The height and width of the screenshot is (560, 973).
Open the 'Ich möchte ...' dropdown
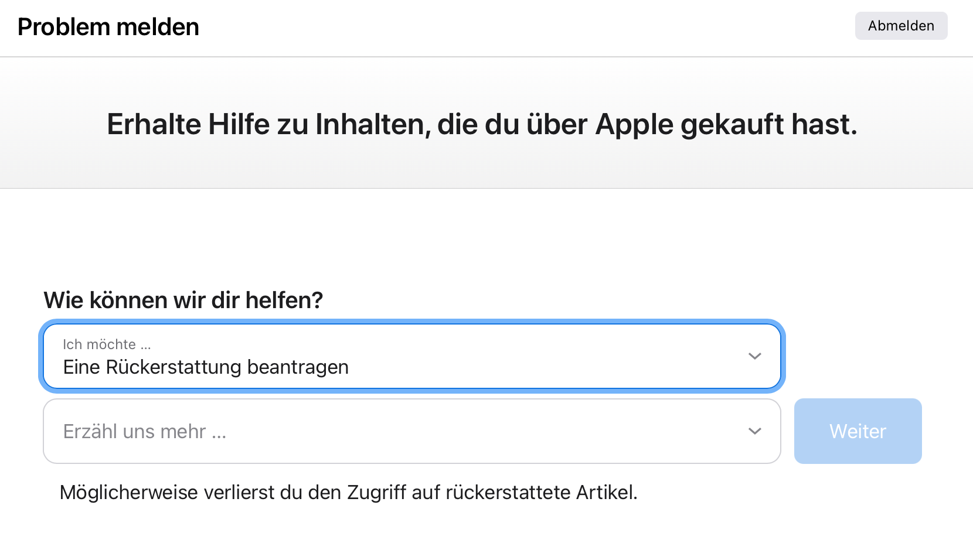coord(411,356)
